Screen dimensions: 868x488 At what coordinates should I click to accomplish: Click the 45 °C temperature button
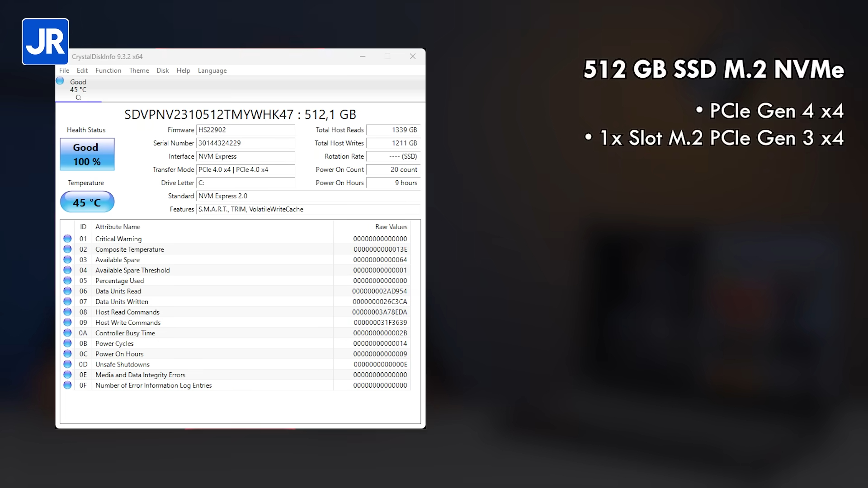87,202
